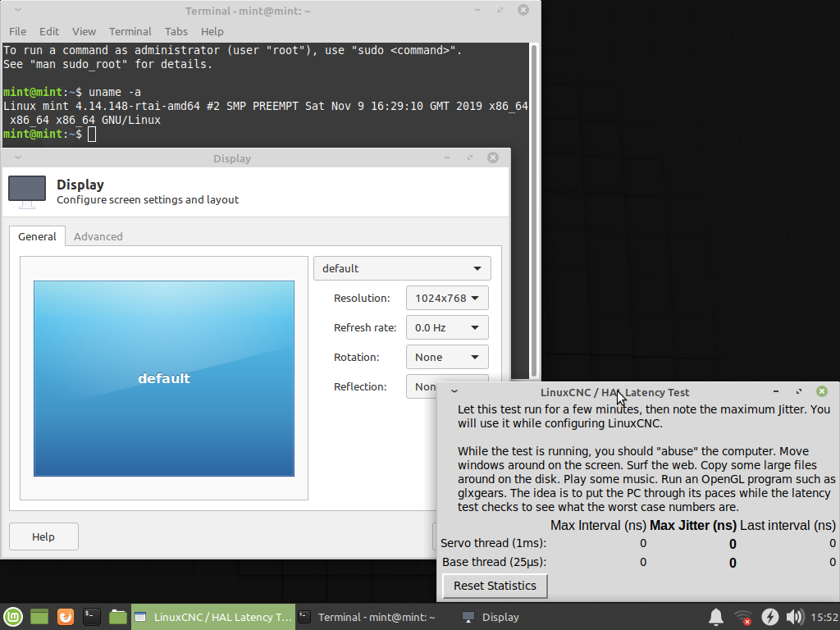Click the 'Base thread (25µs):' label
This screenshot has height=630, width=840.
(x=495, y=562)
